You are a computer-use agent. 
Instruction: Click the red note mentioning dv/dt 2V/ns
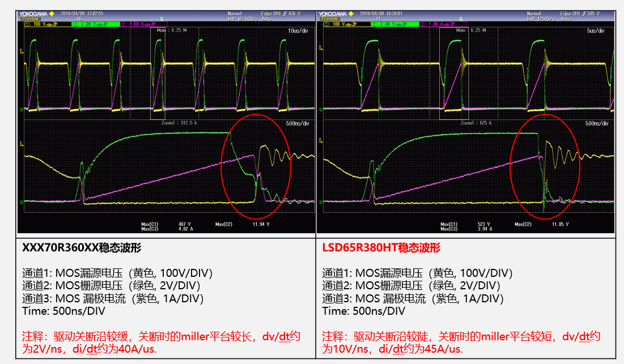tap(161, 342)
